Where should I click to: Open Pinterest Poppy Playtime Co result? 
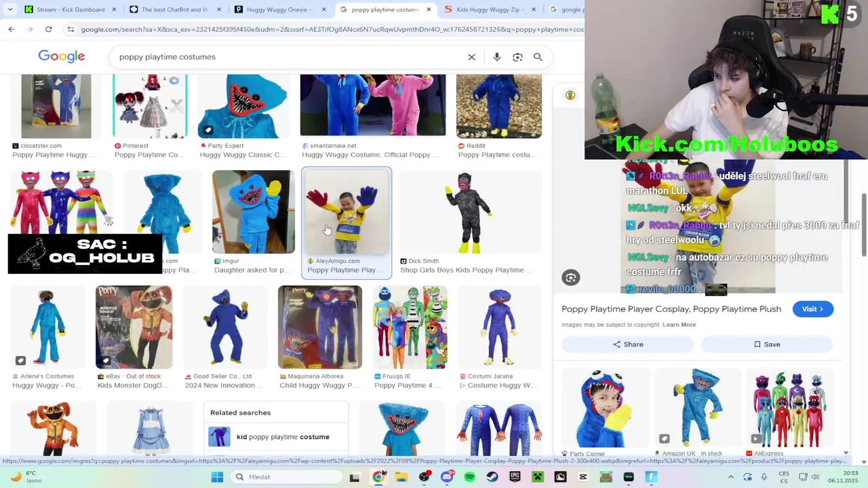(150, 117)
